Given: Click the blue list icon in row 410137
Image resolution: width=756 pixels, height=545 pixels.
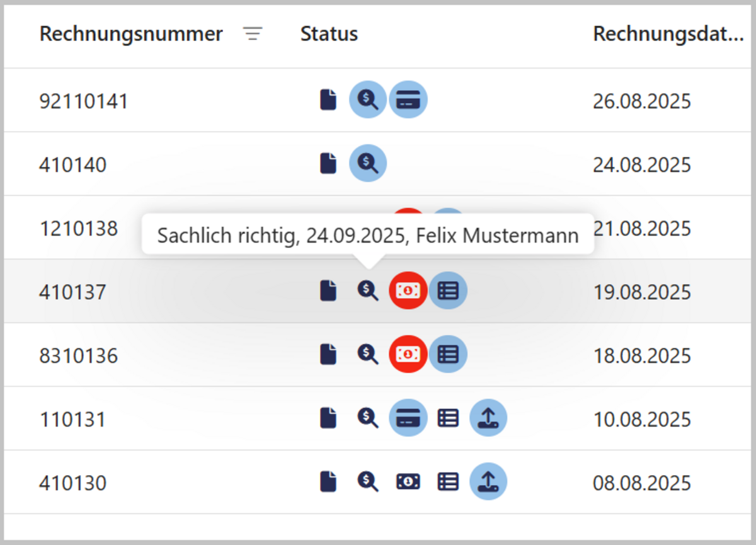Looking at the screenshot, I should (448, 291).
